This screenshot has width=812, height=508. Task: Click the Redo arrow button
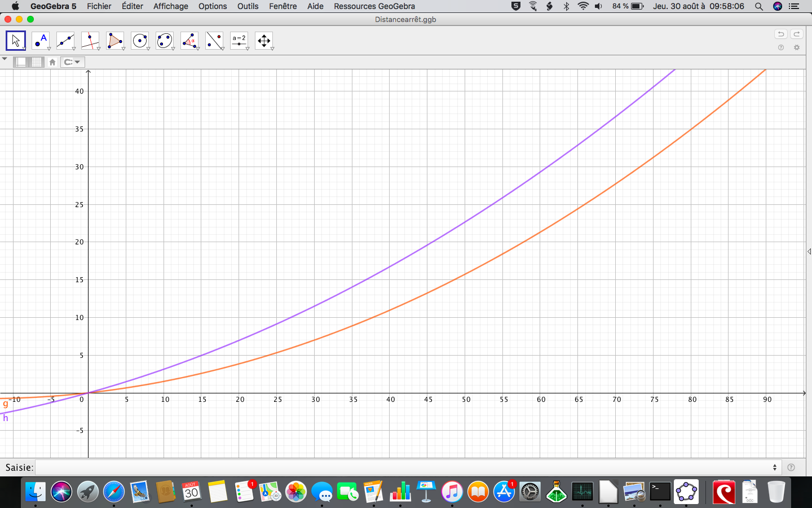tap(797, 34)
